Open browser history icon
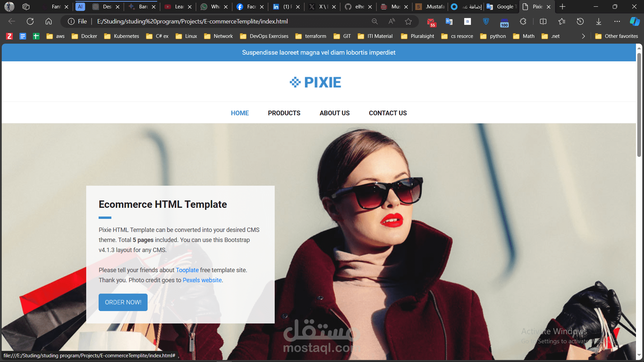This screenshot has width=644, height=362. point(580,21)
